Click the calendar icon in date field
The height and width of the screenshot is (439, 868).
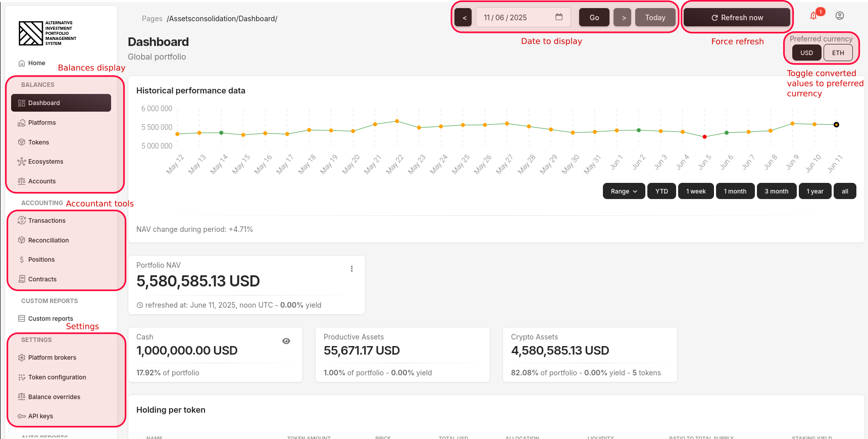(x=559, y=17)
